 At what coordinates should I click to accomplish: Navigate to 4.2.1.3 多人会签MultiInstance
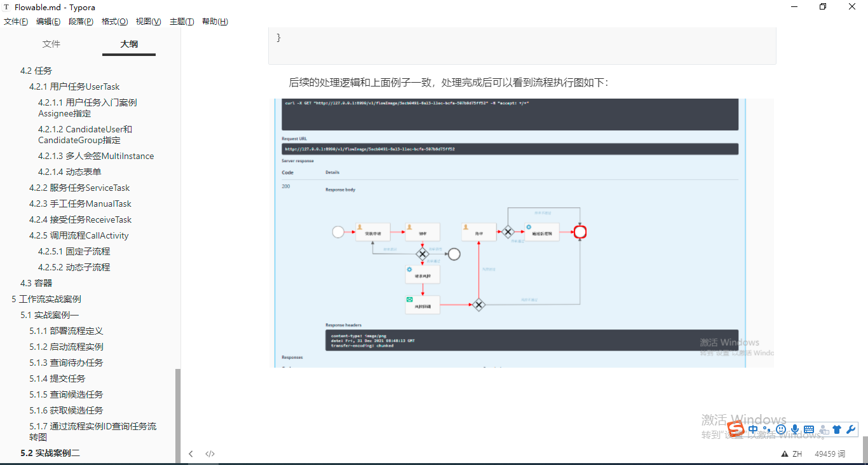pyautogui.click(x=96, y=156)
